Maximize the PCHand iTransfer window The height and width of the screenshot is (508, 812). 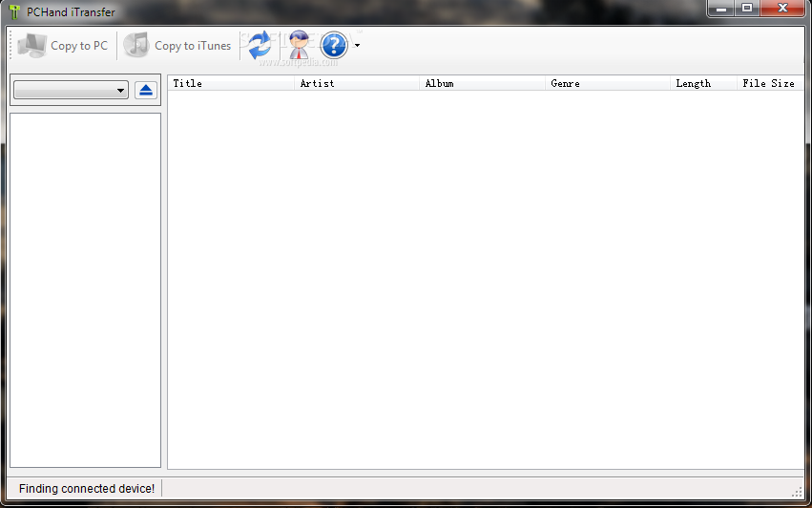click(747, 9)
